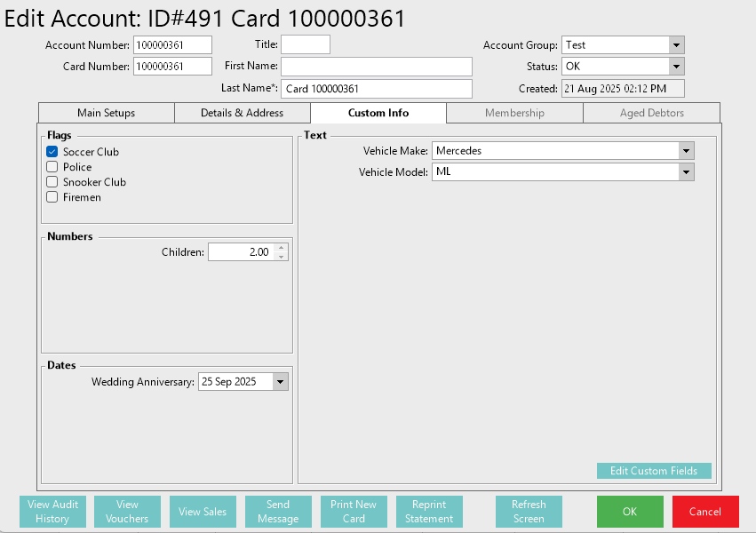Image resolution: width=756 pixels, height=533 pixels.
Task: Open the Account Group dropdown
Action: tap(676, 45)
